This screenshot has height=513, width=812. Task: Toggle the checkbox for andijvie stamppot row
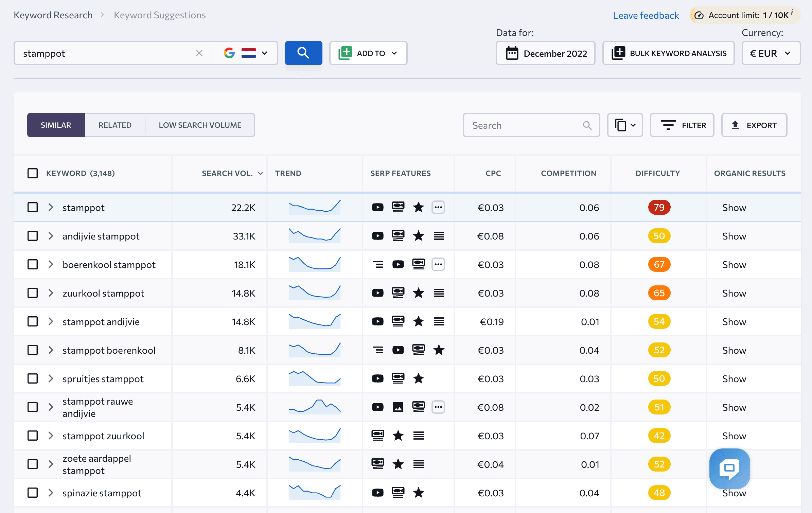click(x=32, y=236)
